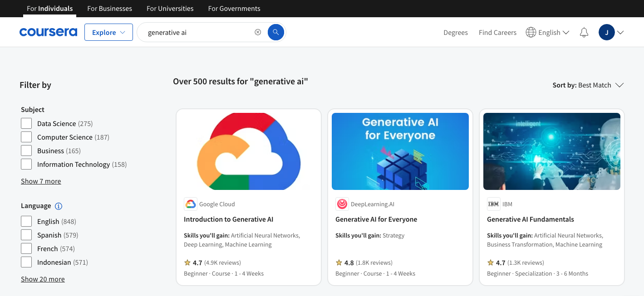The image size is (644, 296).
Task: Check the French language filter
Action: point(26,248)
